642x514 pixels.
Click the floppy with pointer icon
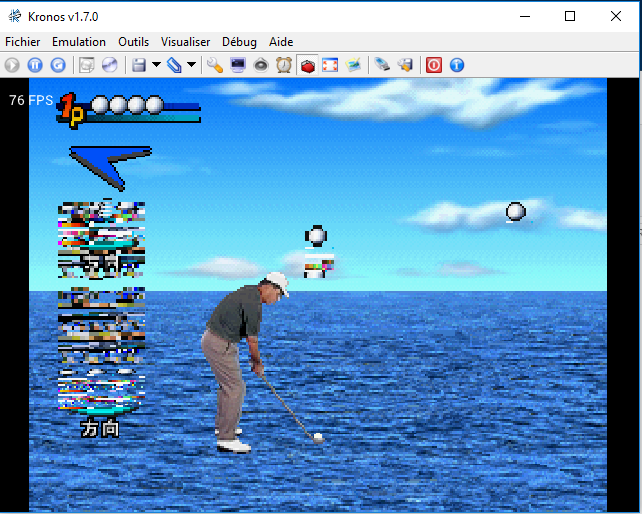click(405, 65)
